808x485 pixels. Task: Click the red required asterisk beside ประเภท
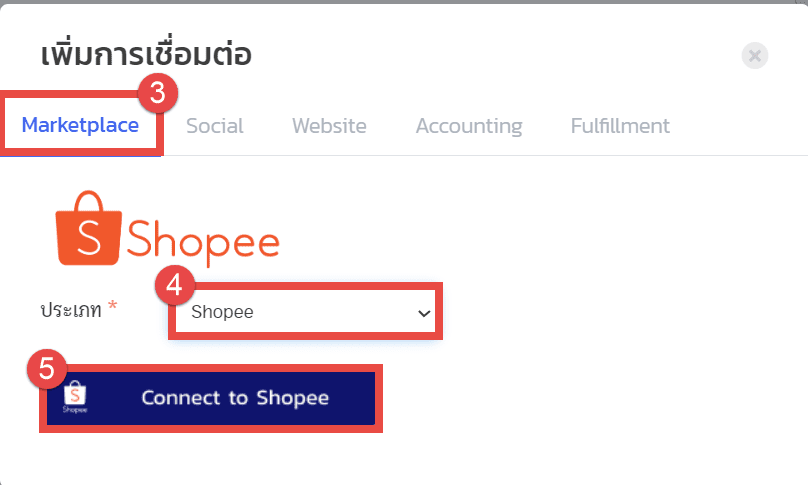(112, 306)
